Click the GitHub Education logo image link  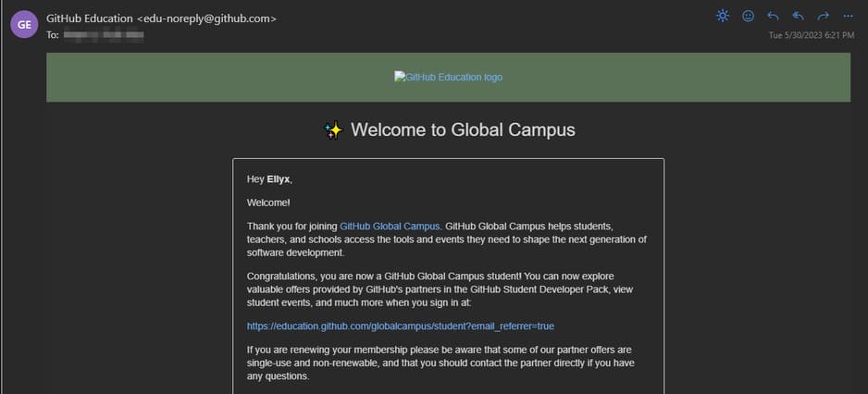(x=449, y=77)
